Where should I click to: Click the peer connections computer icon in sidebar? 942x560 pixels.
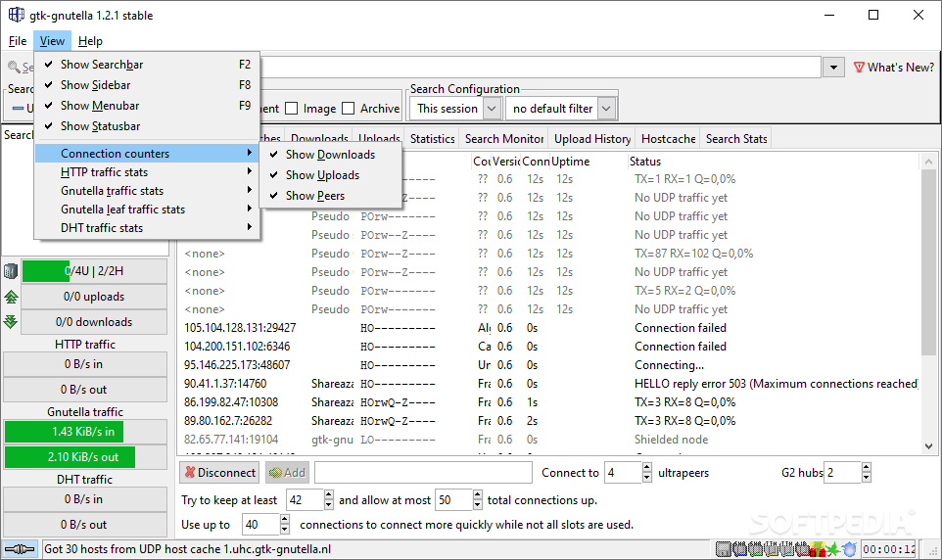pyautogui.click(x=11, y=271)
